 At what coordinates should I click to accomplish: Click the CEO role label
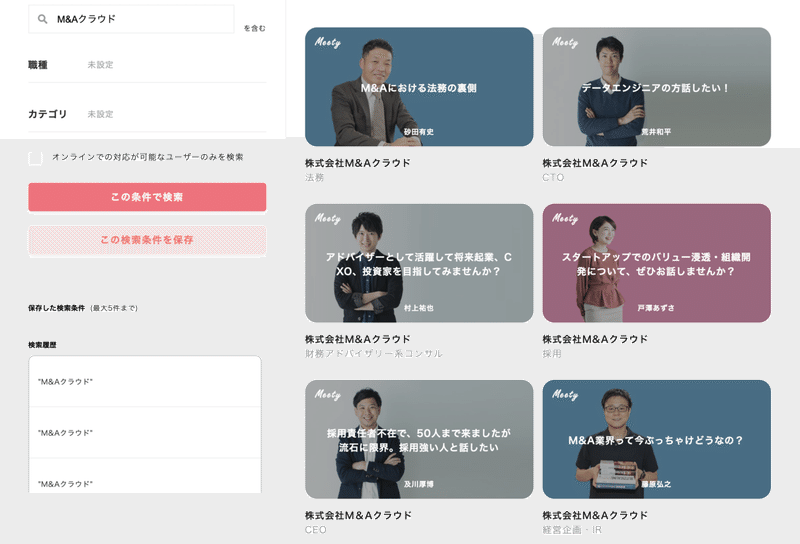tap(316, 530)
